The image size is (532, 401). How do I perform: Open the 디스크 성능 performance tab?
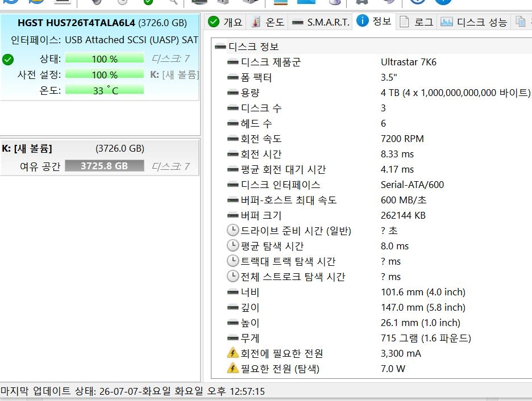(473, 22)
